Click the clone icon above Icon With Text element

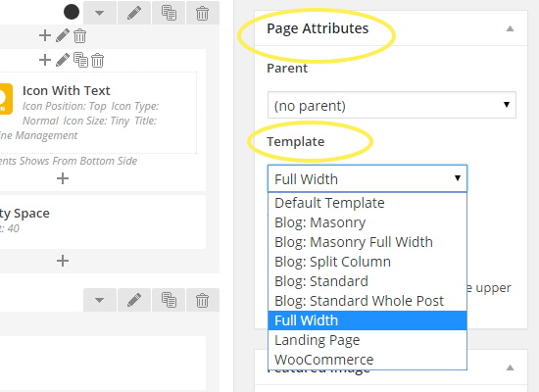(80, 60)
